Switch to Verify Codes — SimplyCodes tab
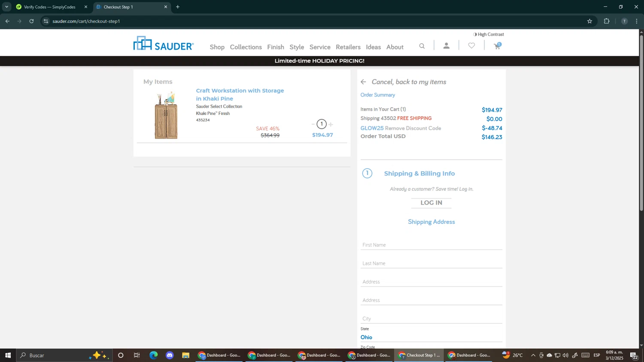Image resolution: width=644 pixels, height=362 pixels. (x=49, y=7)
